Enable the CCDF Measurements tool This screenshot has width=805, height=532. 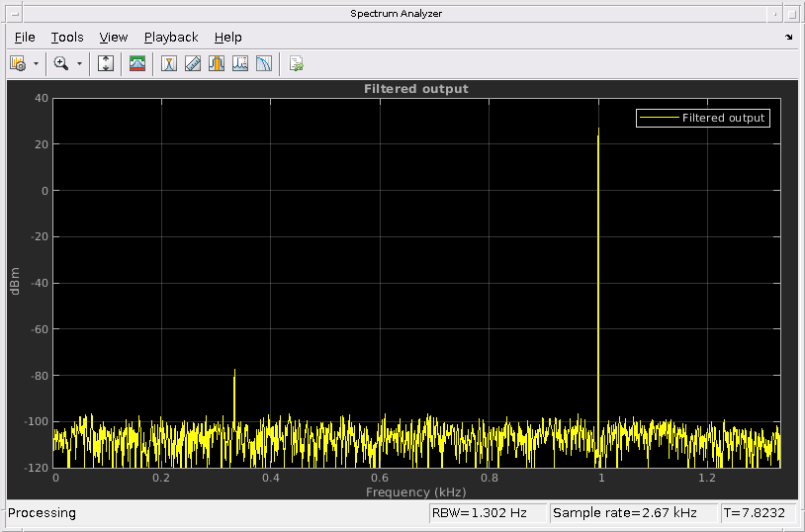coord(264,63)
